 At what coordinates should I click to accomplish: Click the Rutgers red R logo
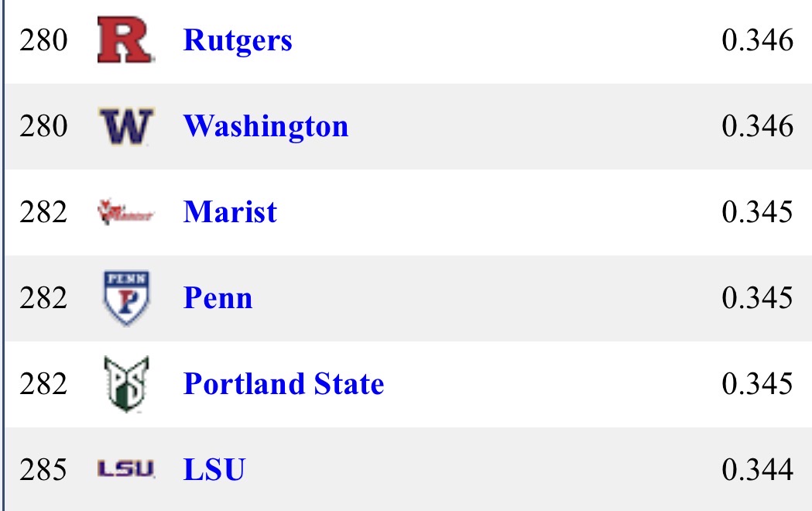tap(126, 41)
